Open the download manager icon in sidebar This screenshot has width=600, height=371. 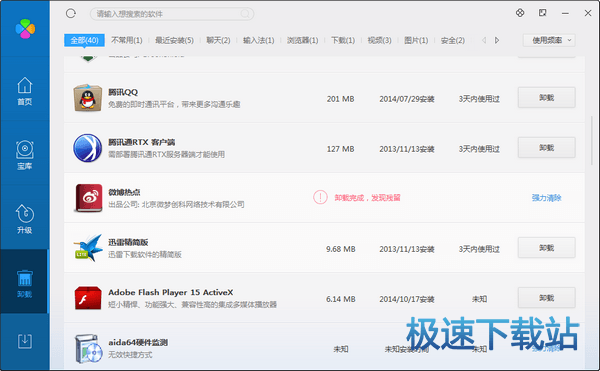(x=24, y=341)
